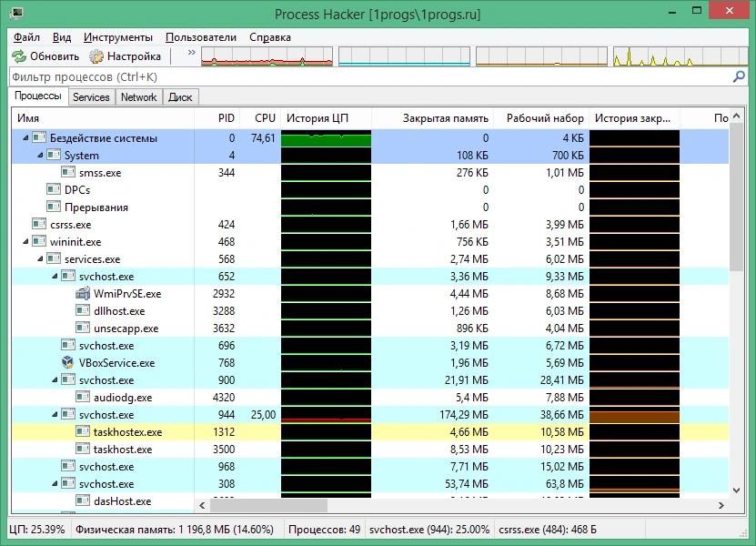Click the dllhost.exe process icon
The width and height of the screenshot is (756, 546).
83,310
